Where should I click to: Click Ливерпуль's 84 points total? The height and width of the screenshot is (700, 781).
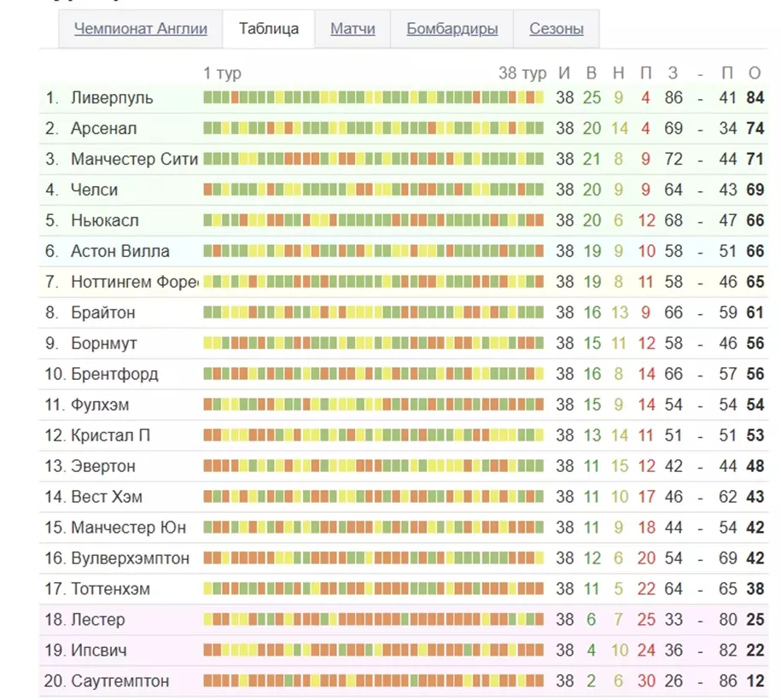[755, 97]
